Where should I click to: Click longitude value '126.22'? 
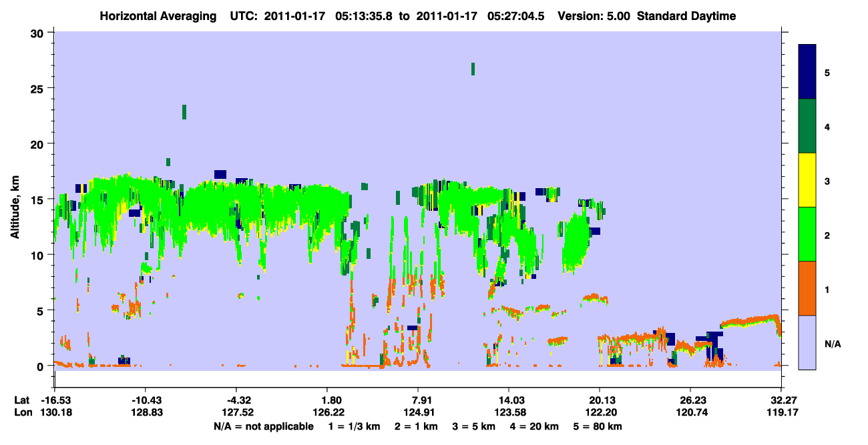click(x=328, y=413)
